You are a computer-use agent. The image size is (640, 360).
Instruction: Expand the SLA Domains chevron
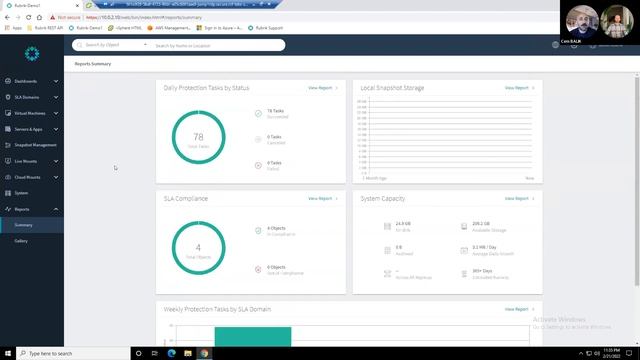click(x=56, y=97)
